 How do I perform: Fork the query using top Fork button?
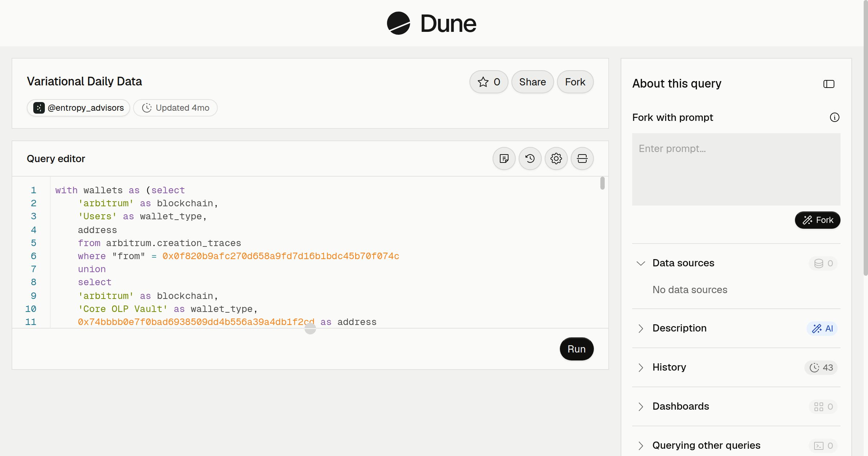tap(575, 82)
